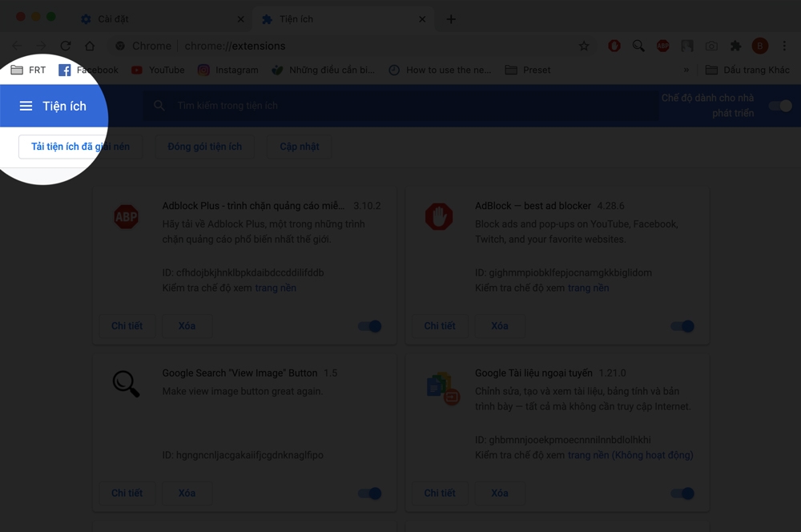Enable Chế độ dành cho nhà phát triển

779,105
